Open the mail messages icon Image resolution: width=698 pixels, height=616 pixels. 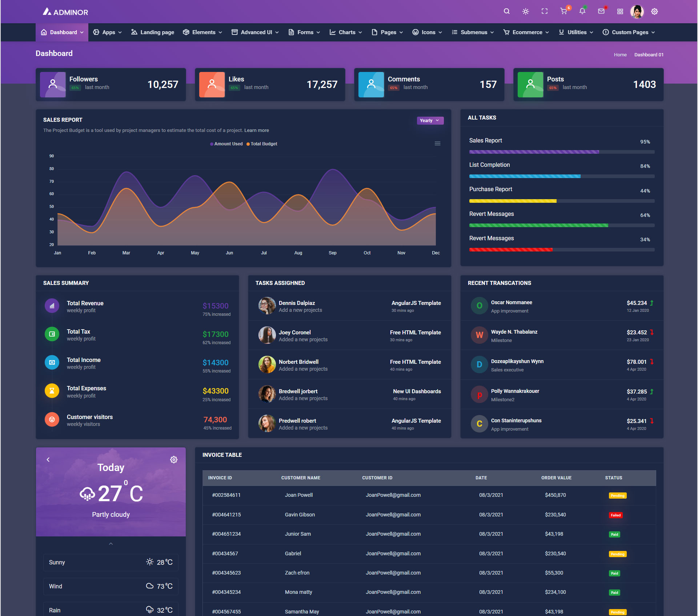pos(601,11)
